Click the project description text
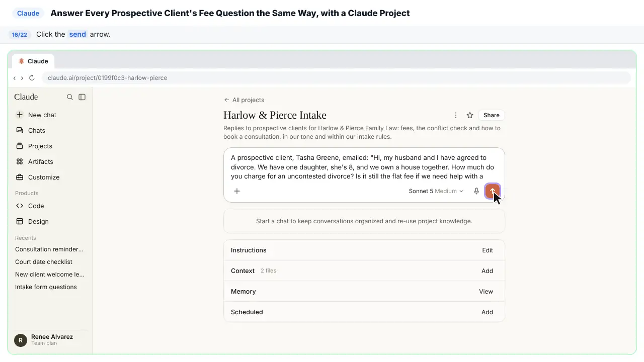Viewport: 644px width, 362px height. (362, 132)
